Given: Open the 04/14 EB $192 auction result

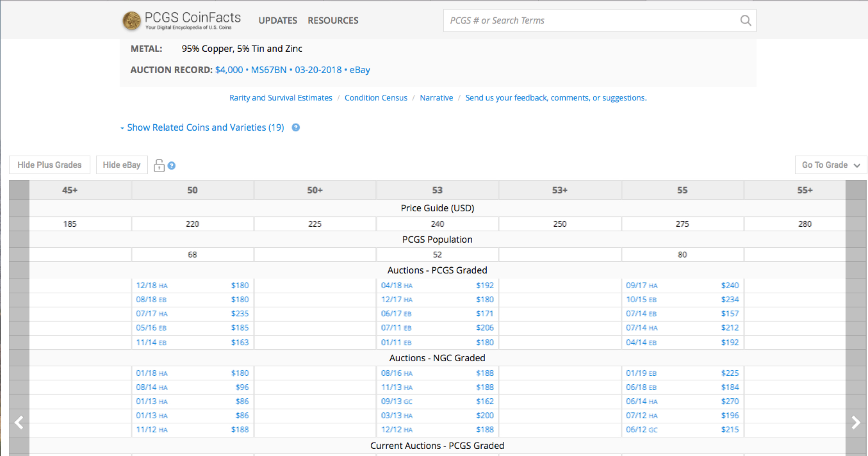Looking at the screenshot, I should pos(682,342).
